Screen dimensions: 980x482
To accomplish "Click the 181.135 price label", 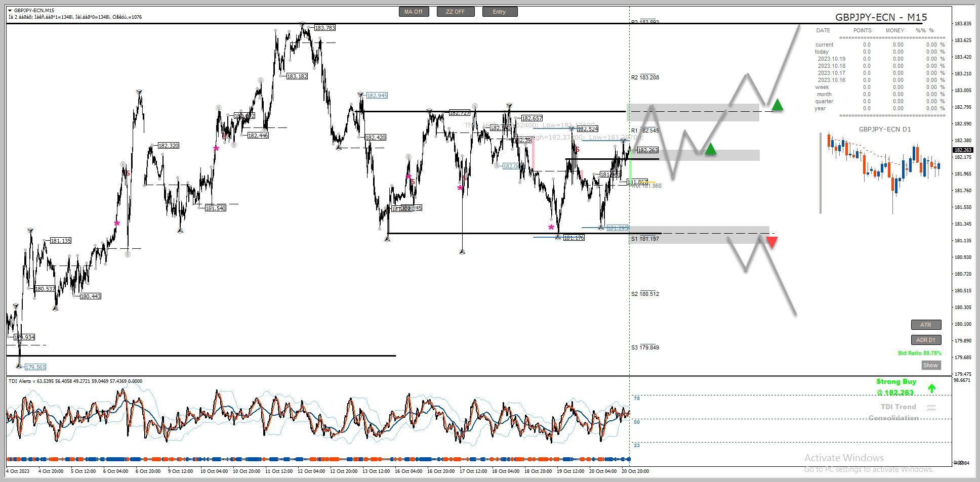I will (60, 241).
